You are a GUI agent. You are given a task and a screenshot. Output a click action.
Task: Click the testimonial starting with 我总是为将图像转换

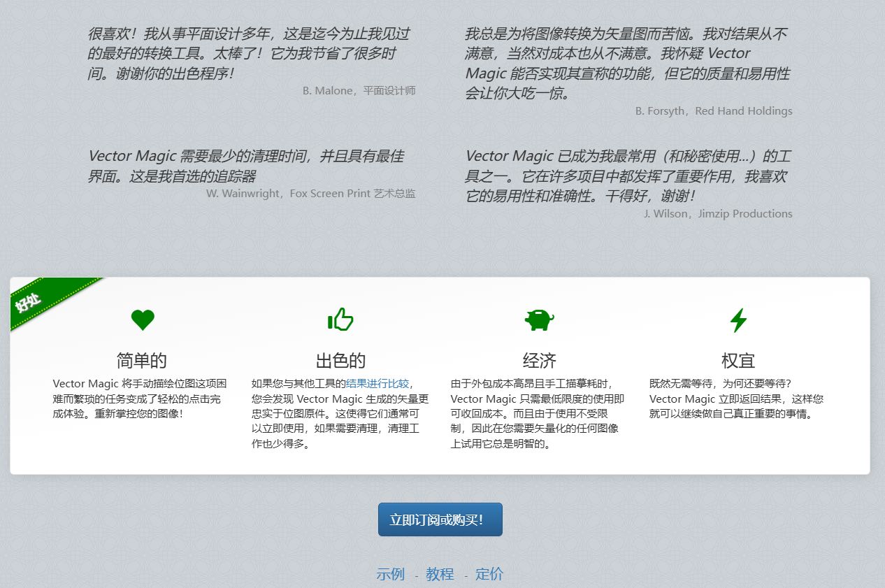pos(628,63)
